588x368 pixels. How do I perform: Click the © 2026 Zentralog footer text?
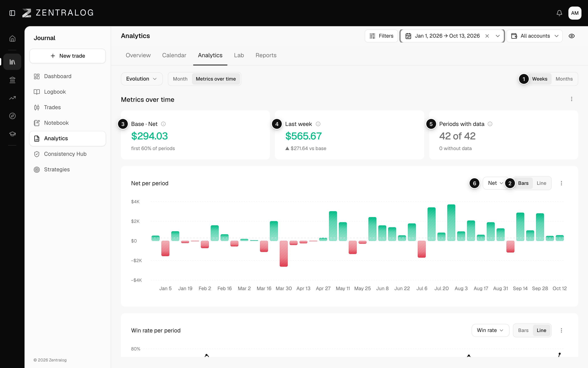coord(50,360)
